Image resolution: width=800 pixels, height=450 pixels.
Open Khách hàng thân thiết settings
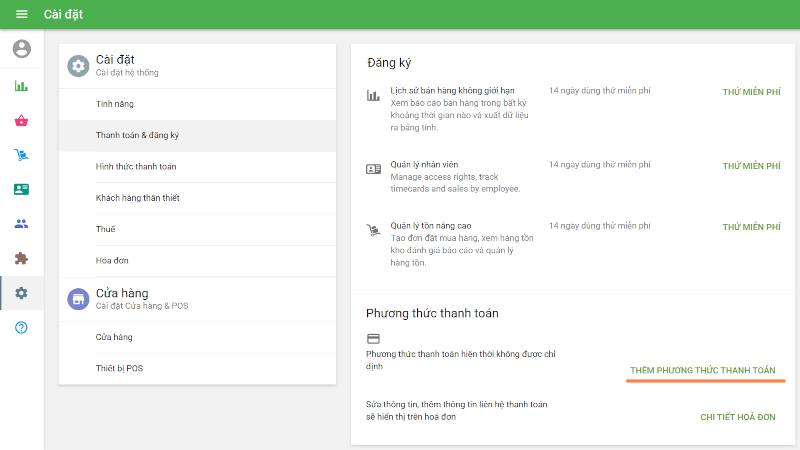138,198
